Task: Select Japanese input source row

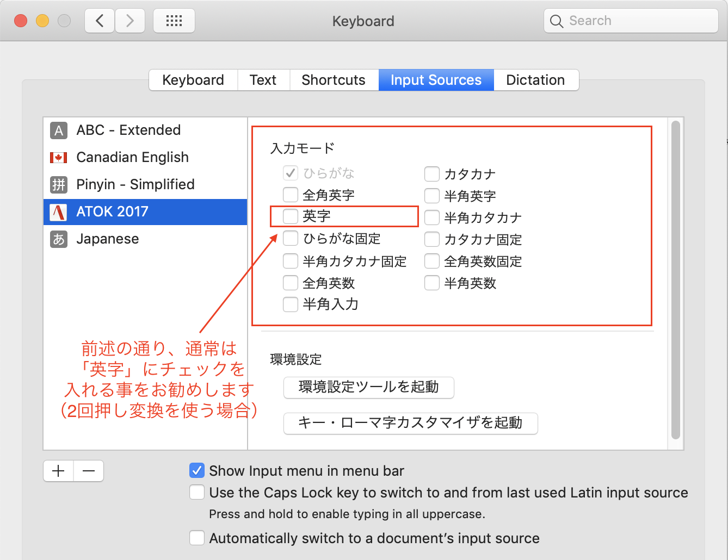Action: point(145,239)
